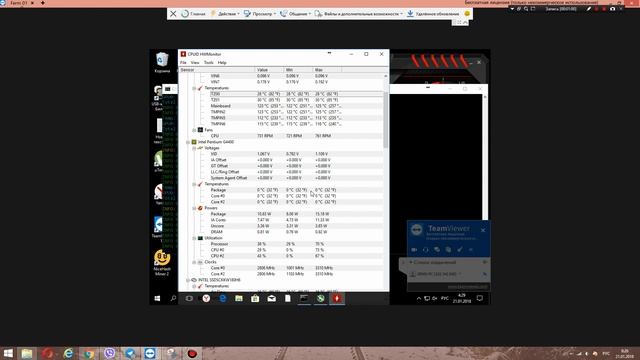This screenshot has height=360, width=640.
Task: Open Viber on the local taskbar
Action: (109, 353)
